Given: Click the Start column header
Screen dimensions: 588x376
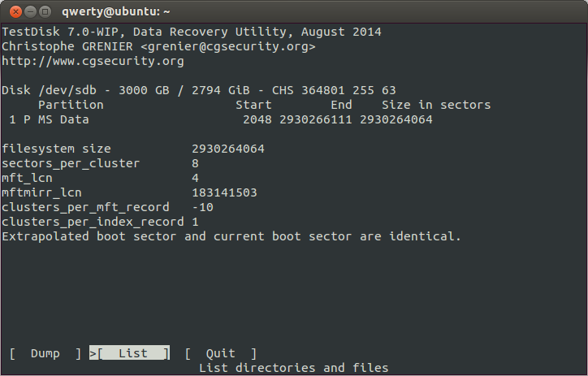Looking at the screenshot, I should tap(253, 105).
